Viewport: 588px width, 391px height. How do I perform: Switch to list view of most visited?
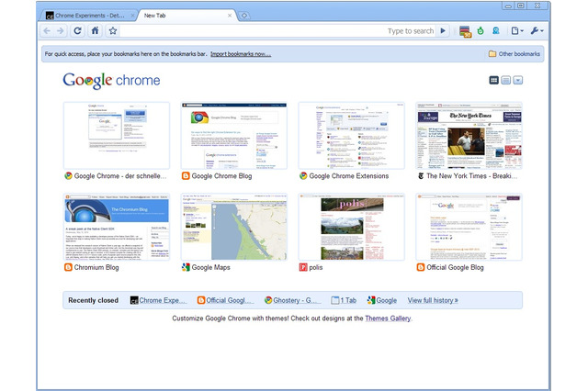point(506,80)
